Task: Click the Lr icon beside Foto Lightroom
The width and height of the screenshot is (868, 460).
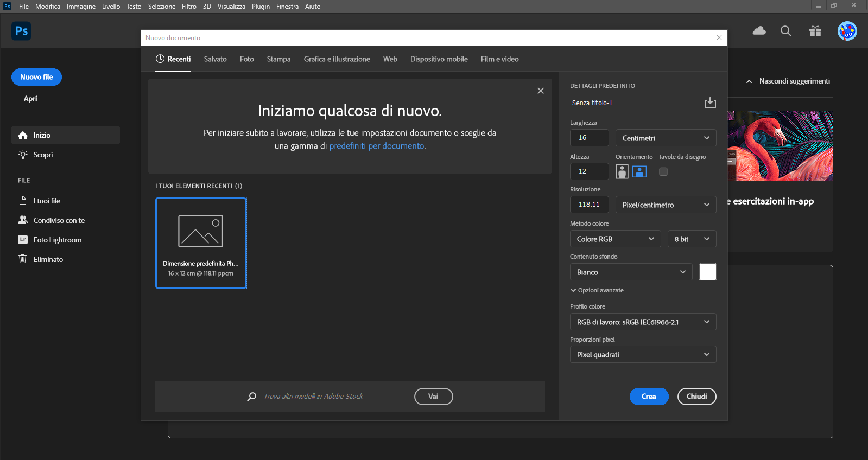Action: [x=23, y=240]
